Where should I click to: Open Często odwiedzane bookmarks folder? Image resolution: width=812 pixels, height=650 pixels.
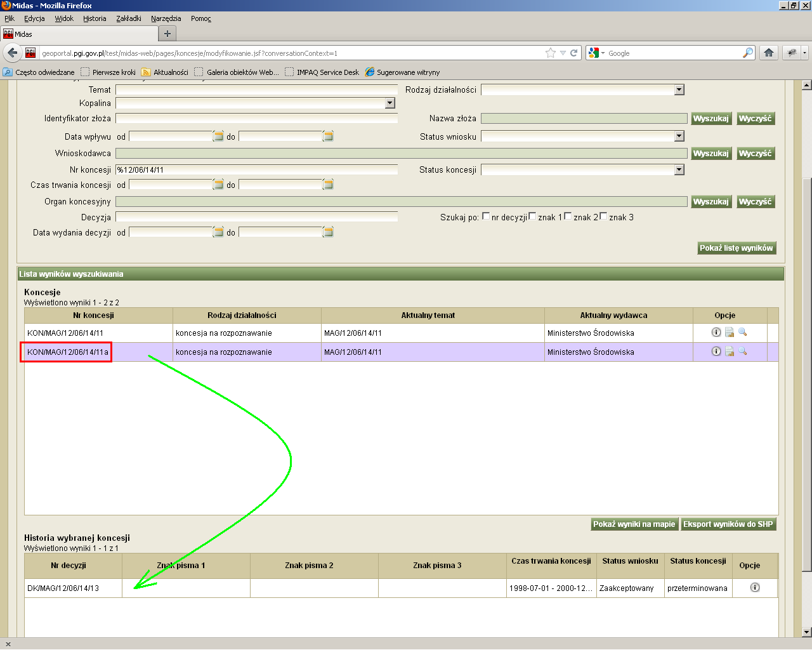click(x=39, y=72)
